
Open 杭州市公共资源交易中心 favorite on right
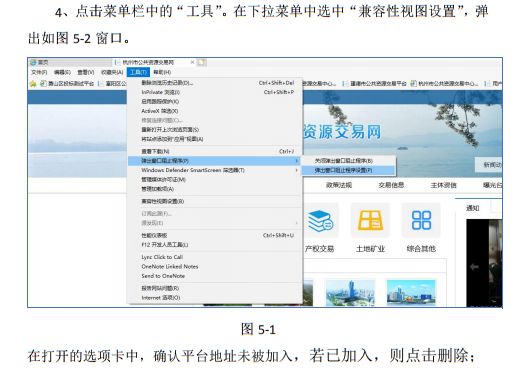(444, 84)
